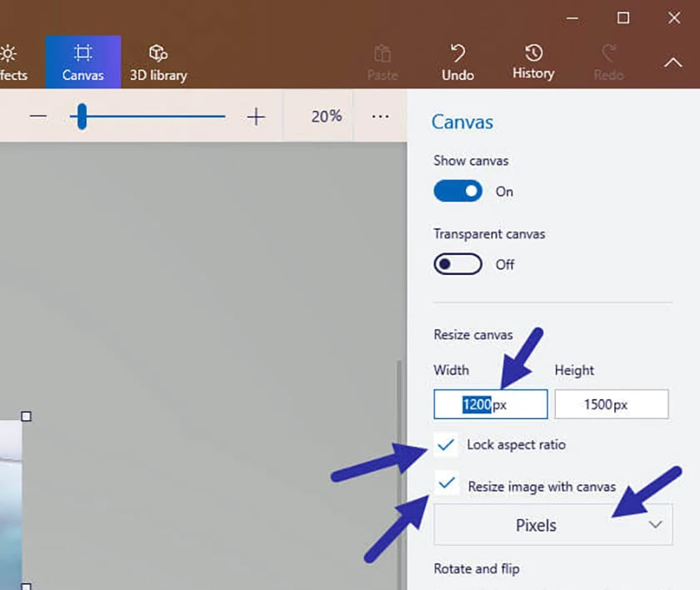This screenshot has width=700, height=590.
Task: Maximize the Paint 3D window
Action: tap(623, 18)
